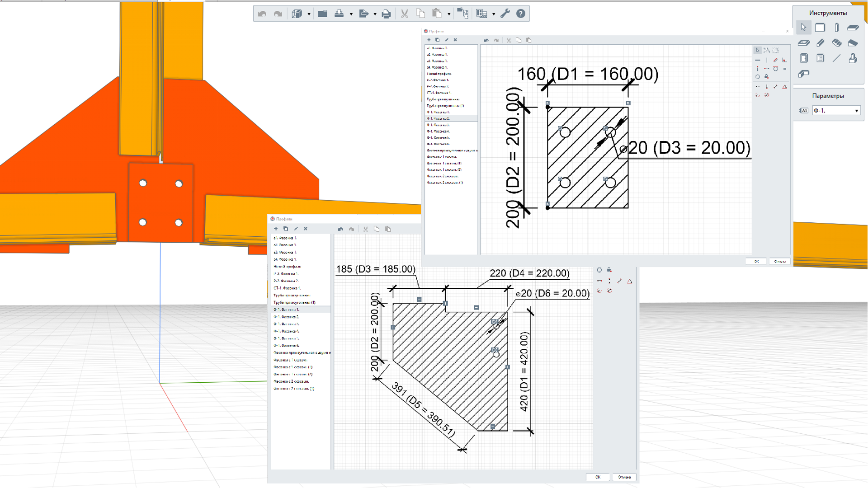Click the add profile plus icon in lower dialog

tap(276, 229)
